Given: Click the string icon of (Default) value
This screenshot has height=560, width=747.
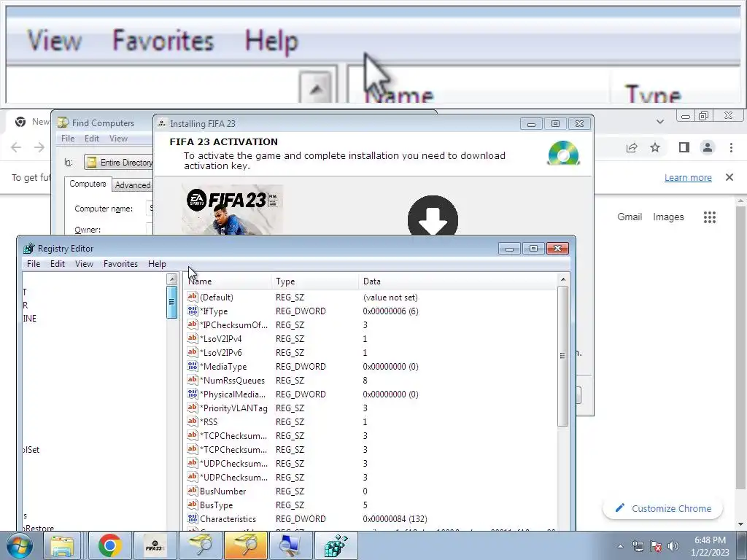Looking at the screenshot, I should [x=192, y=297].
